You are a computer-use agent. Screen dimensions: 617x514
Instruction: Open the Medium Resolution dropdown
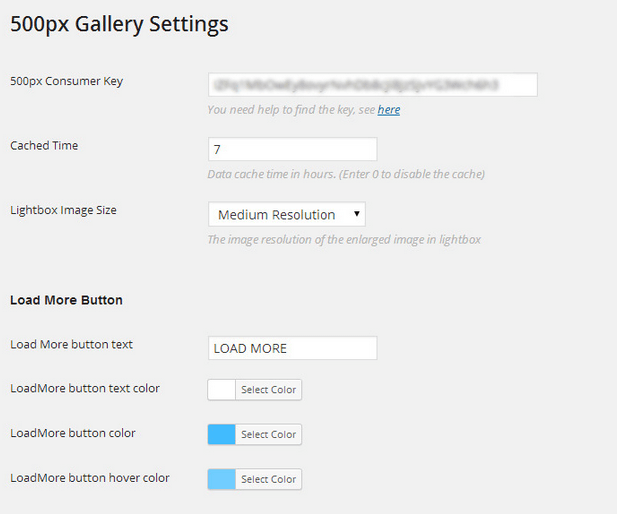click(286, 214)
